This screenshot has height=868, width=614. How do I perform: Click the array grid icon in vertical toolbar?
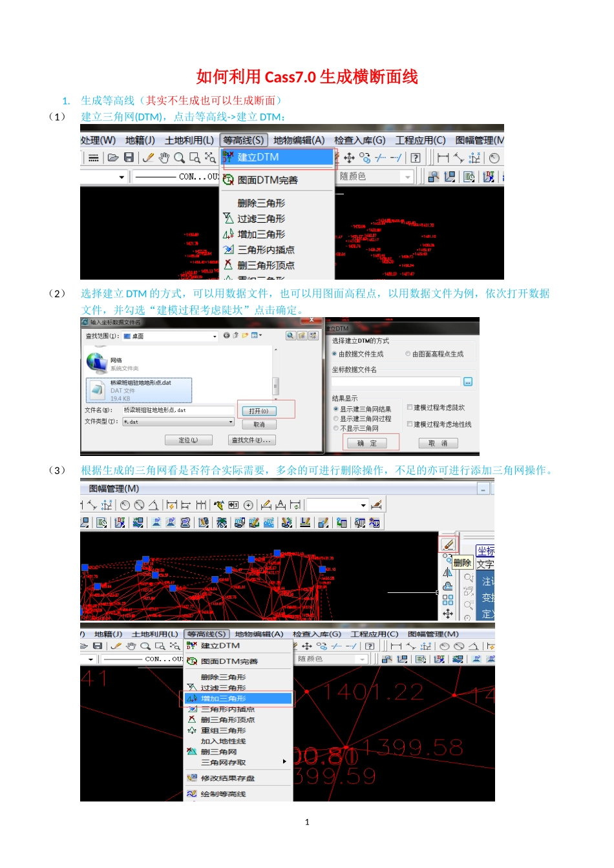448,599
